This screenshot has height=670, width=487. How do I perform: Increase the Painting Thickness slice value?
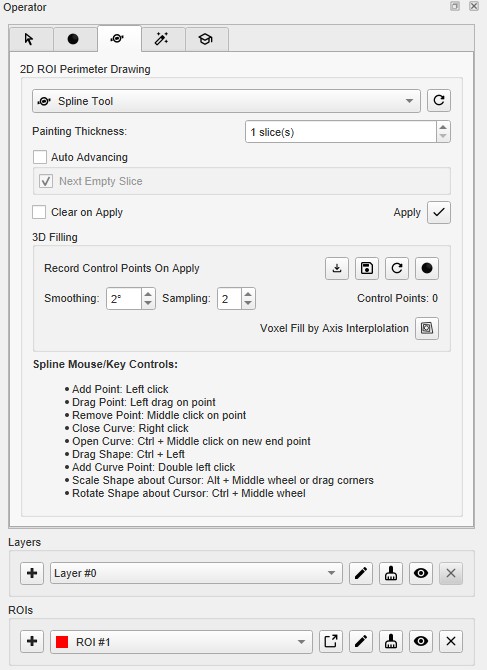pos(443,127)
